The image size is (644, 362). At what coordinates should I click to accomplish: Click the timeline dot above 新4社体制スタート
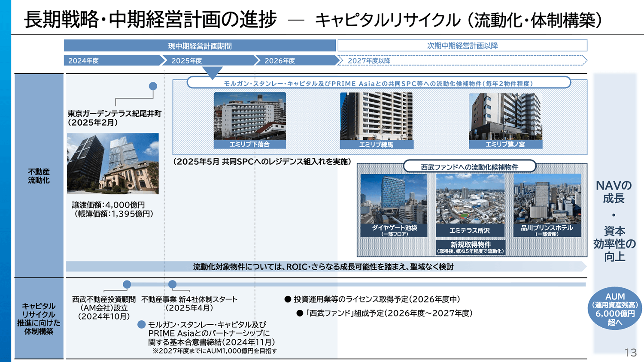172,284
